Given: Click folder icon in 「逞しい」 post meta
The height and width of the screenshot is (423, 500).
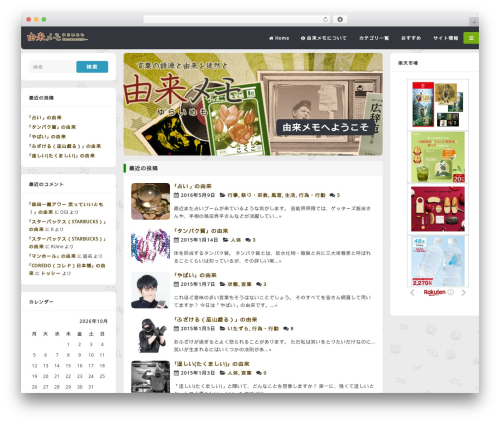Looking at the screenshot, I should [223, 373].
